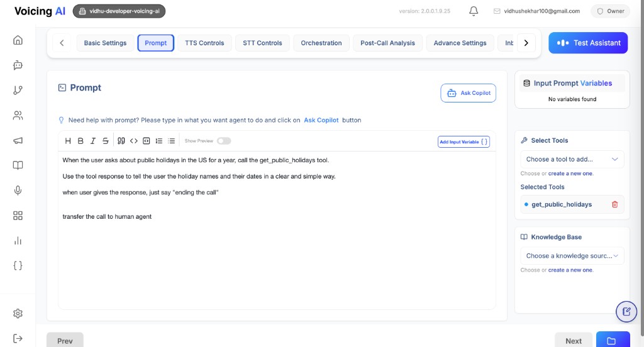Open the curly braces variables icon in sidebar

coord(18,266)
